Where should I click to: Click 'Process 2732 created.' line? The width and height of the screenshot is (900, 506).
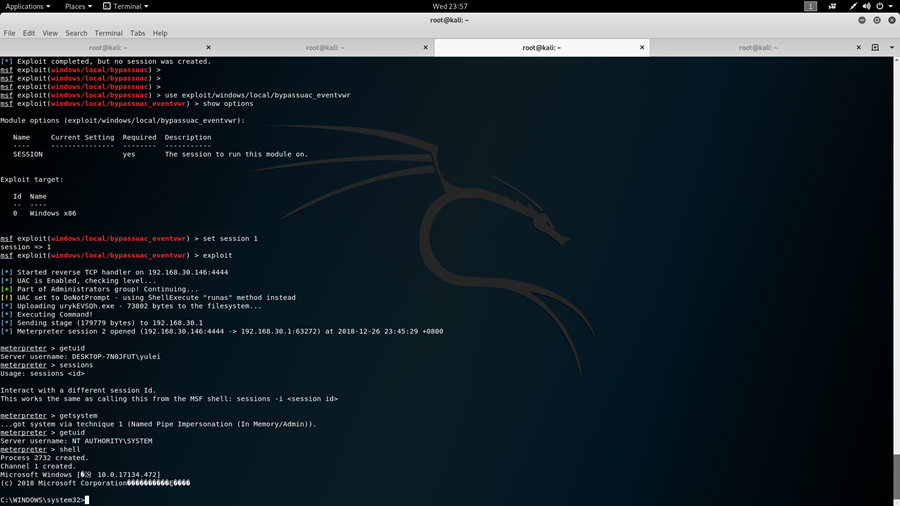44,458
